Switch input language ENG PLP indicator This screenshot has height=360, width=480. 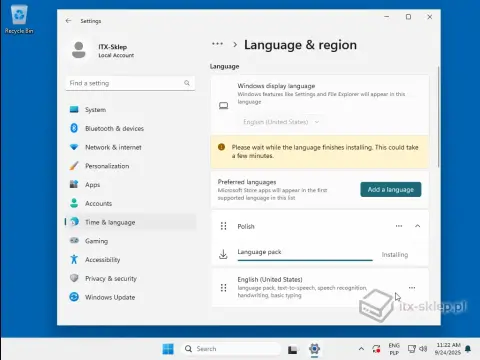tap(394, 349)
